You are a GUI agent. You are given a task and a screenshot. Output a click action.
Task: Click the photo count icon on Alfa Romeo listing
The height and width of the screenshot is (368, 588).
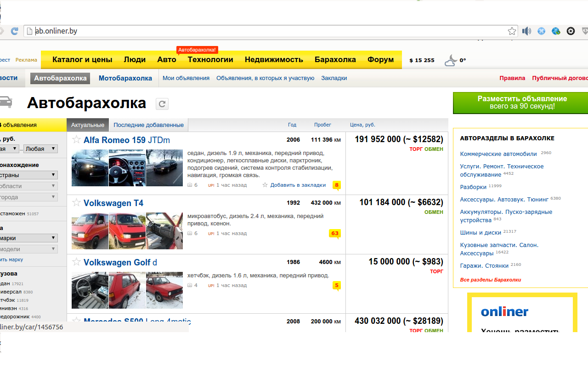190,185
